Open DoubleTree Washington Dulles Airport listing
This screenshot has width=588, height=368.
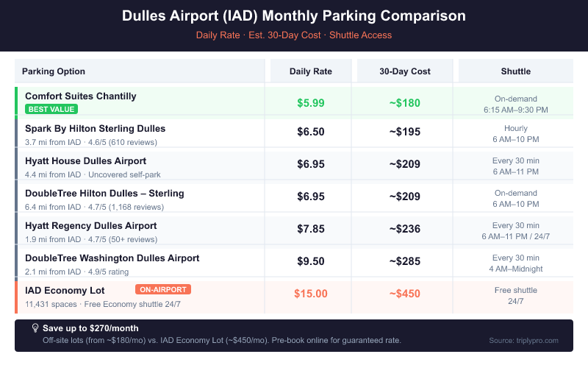tap(112, 258)
